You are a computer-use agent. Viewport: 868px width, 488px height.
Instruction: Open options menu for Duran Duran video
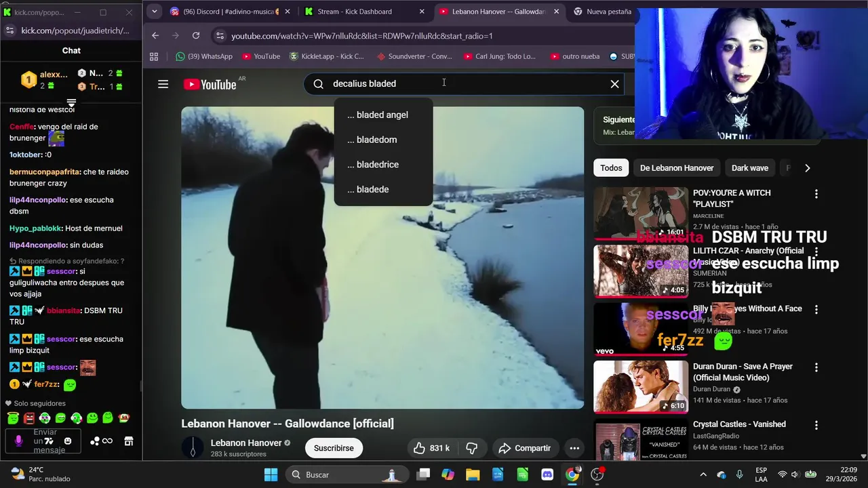point(816,367)
